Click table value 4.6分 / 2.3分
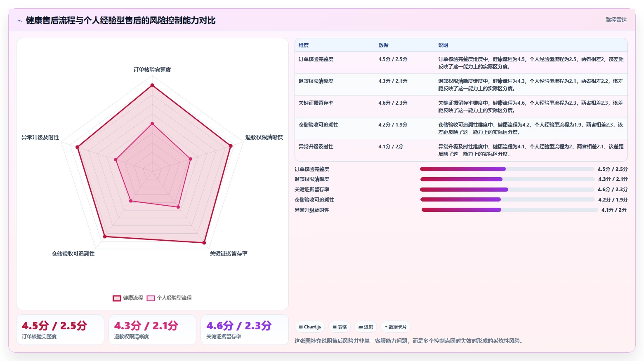This screenshot has width=644, height=361. (x=393, y=103)
